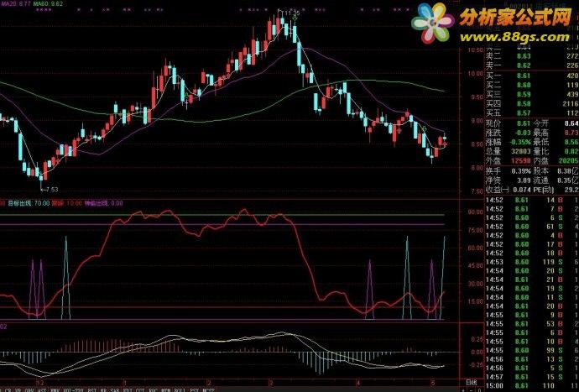Select the PSY indicator tab
The width and height of the screenshot is (579, 392).
point(194,389)
